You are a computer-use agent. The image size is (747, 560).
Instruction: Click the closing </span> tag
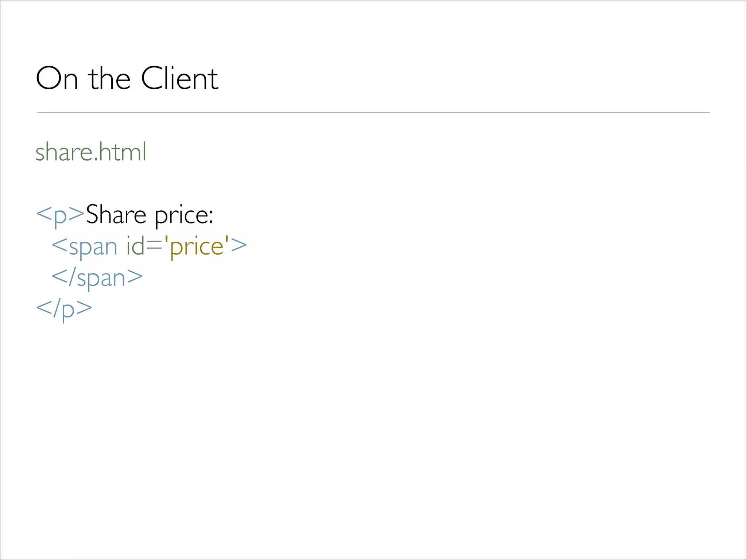click(x=97, y=278)
